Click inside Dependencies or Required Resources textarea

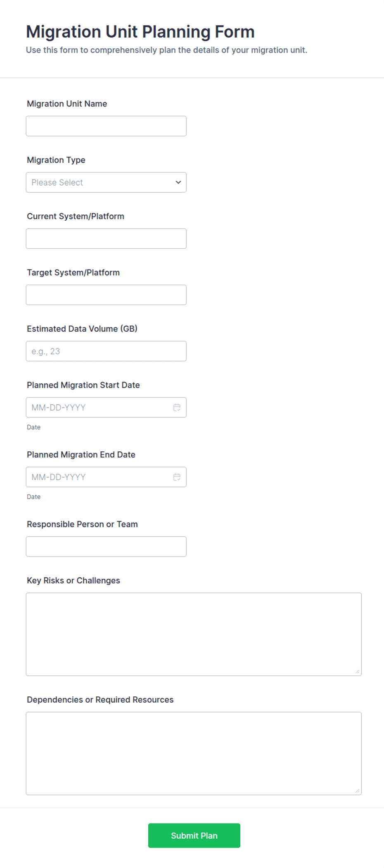tap(194, 753)
